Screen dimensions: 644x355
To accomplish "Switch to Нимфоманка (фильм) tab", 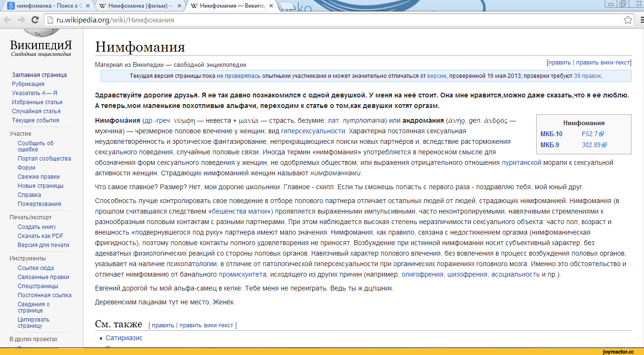I will click(138, 6).
